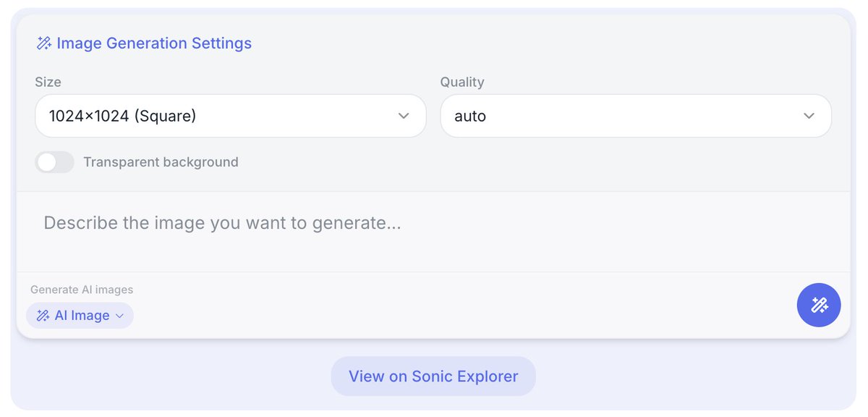This screenshot has width=868, height=417.
Task: Click the Quality field label
Action: click(x=462, y=82)
